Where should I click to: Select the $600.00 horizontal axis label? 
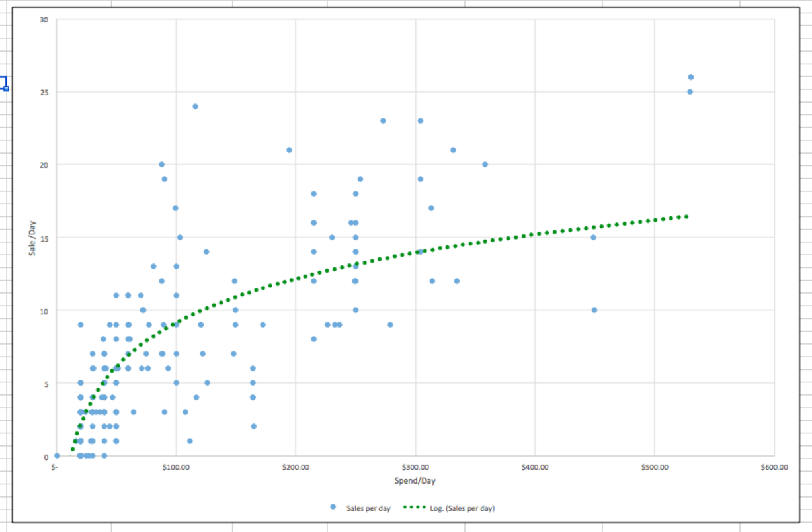pyautogui.click(x=774, y=467)
